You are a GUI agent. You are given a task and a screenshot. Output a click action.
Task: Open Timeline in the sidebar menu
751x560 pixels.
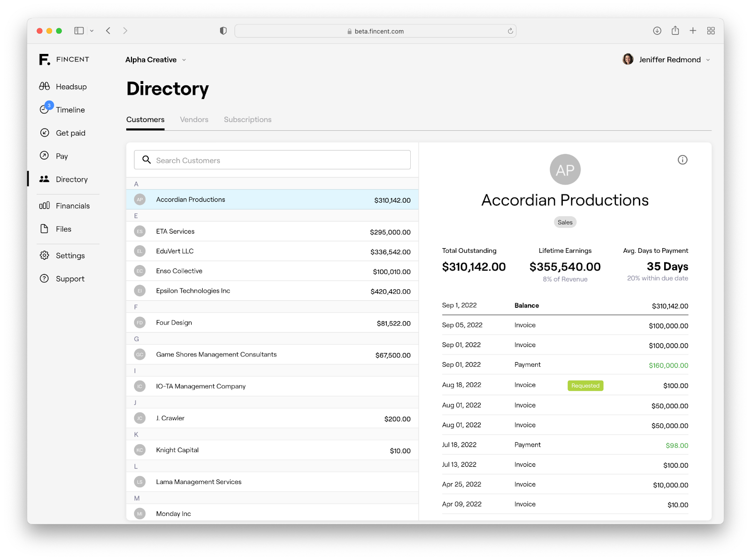pos(70,110)
